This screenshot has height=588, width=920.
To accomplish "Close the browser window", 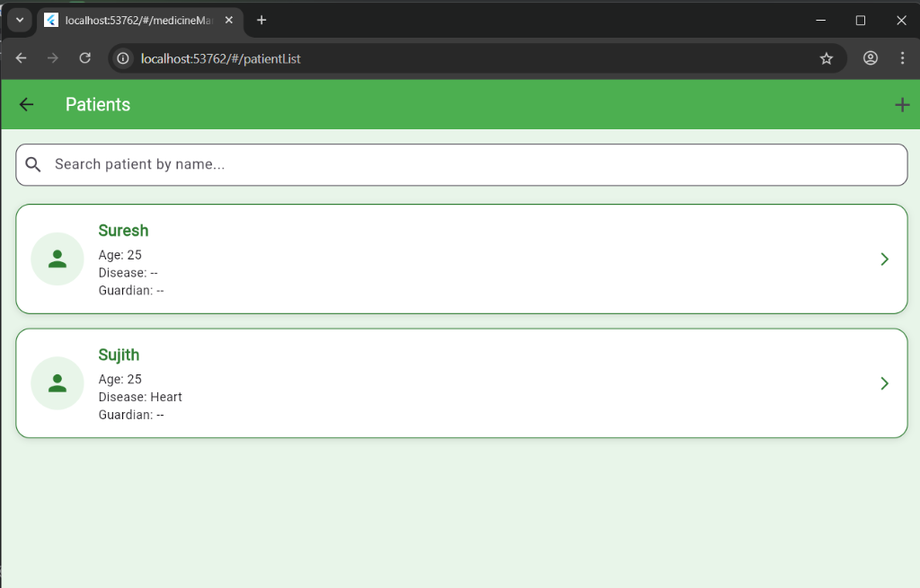I will (901, 21).
